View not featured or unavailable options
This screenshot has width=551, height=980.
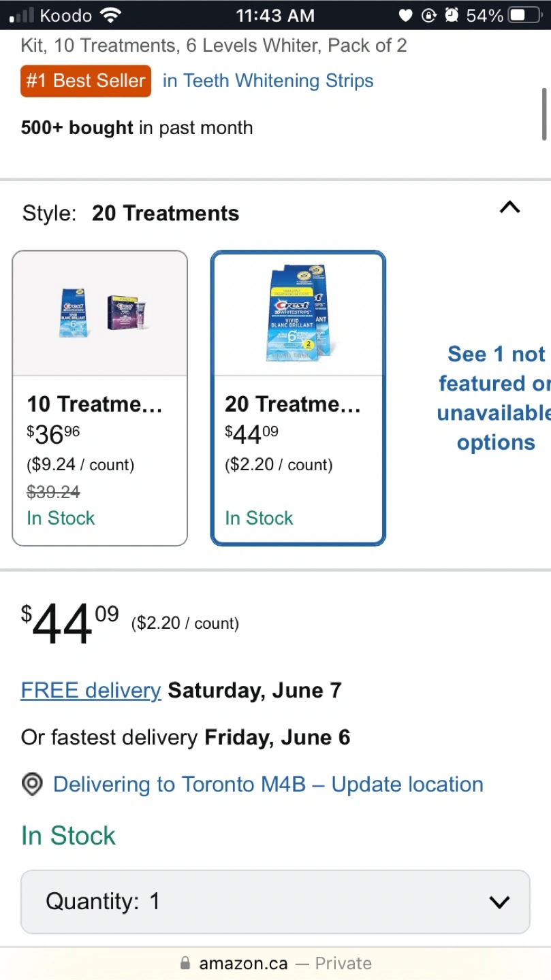(x=495, y=398)
